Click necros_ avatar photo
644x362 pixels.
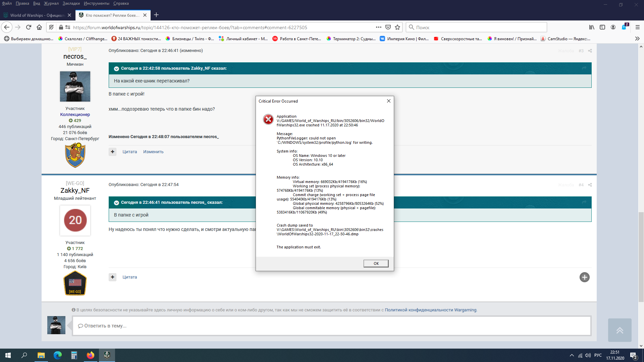tap(75, 86)
